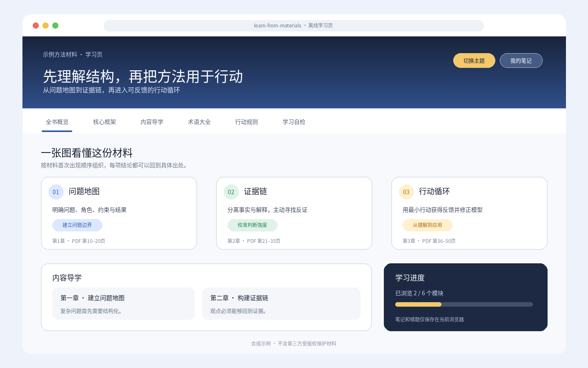Open 我的笔记 button
This screenshot has width=588, height=368.
point(521,61)
